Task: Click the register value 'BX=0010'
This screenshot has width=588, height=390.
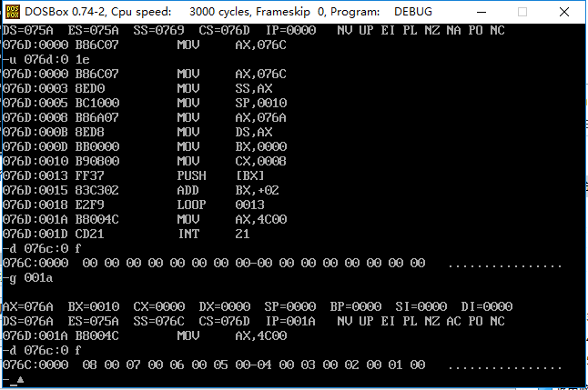Action: [94, 307]
